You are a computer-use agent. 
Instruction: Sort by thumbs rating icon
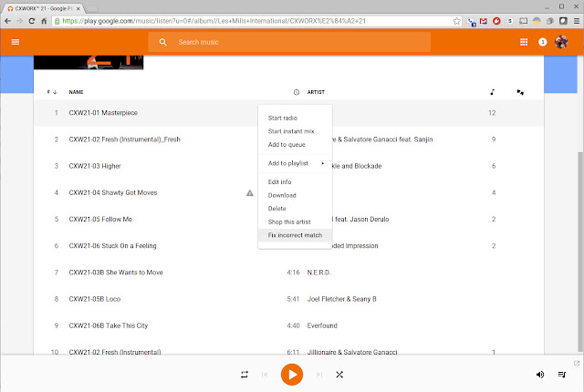tap(520, 92)
